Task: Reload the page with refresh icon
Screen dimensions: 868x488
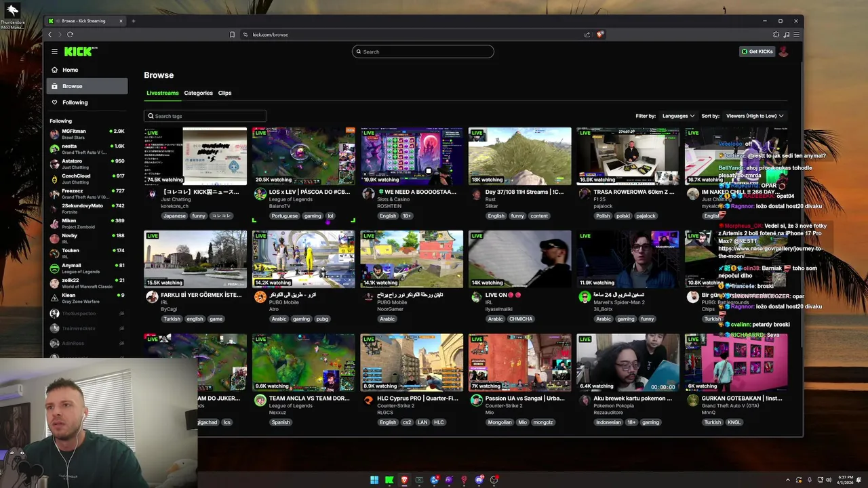Action: coord(70,35)
